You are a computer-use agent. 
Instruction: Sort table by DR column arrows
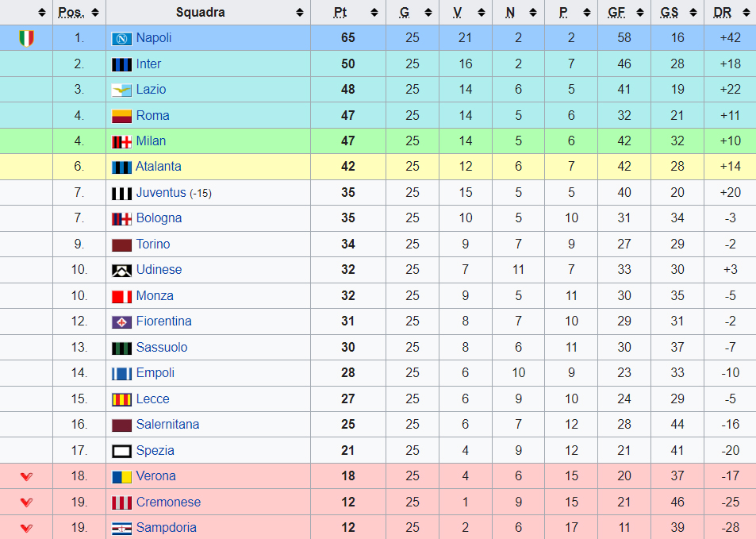pyautogui.click(x=746, y=13)
